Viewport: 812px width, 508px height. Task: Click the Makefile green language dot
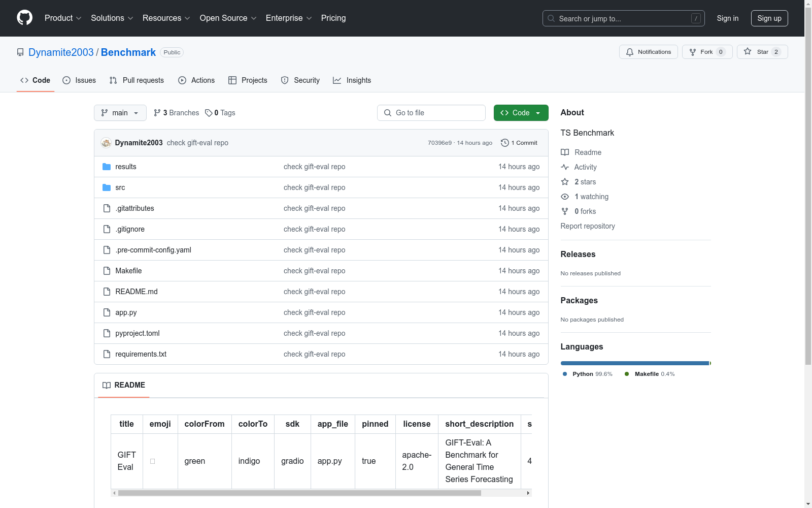pyautogui.click(x=627, y=374)
